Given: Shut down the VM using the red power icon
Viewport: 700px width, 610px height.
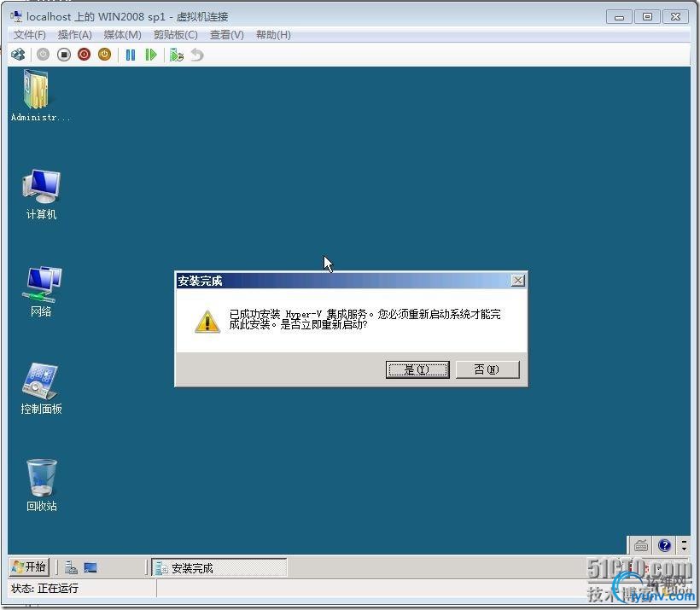Looking at the screenshot, I should (84, 55).
